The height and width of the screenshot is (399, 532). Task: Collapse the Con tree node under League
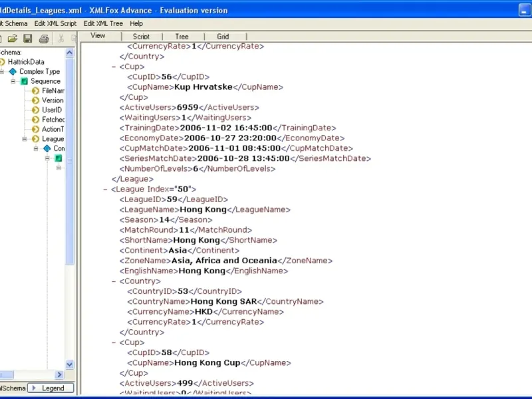(36, 148)
